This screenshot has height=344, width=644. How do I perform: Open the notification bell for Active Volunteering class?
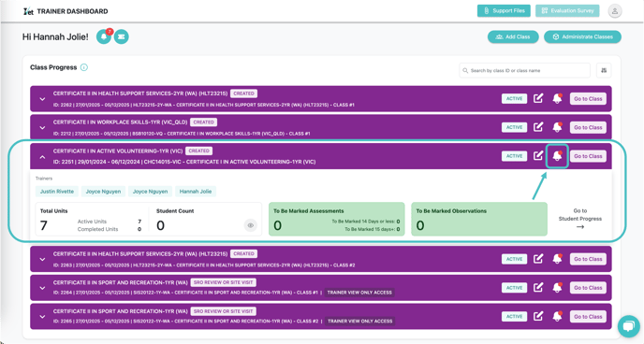557,156
